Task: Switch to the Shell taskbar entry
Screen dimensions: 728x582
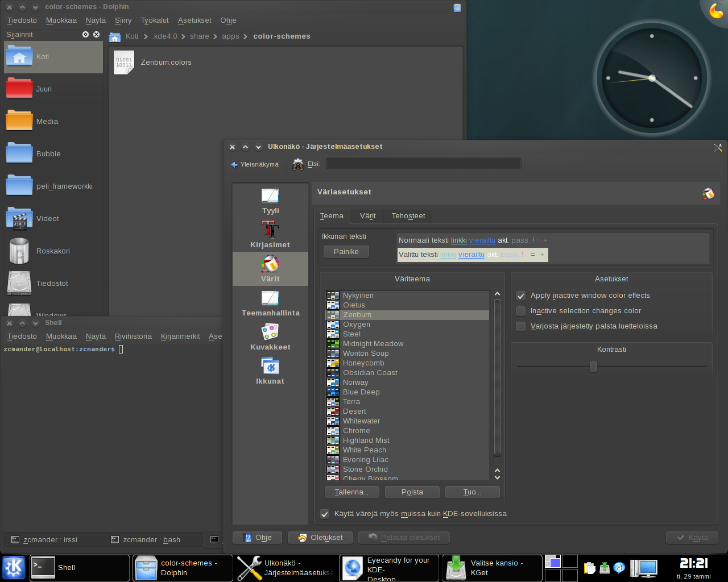Action: pos(80,568)
